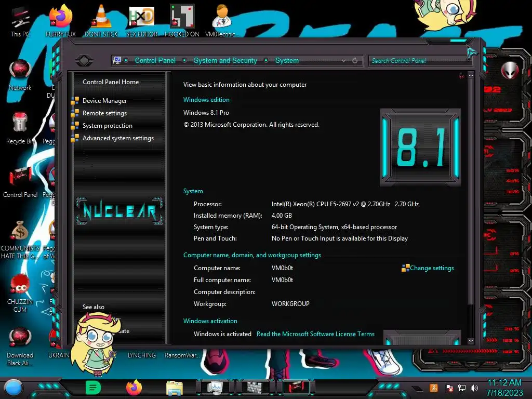
Task: Click Change settings for computer name
Action: (x=432, y=268)
